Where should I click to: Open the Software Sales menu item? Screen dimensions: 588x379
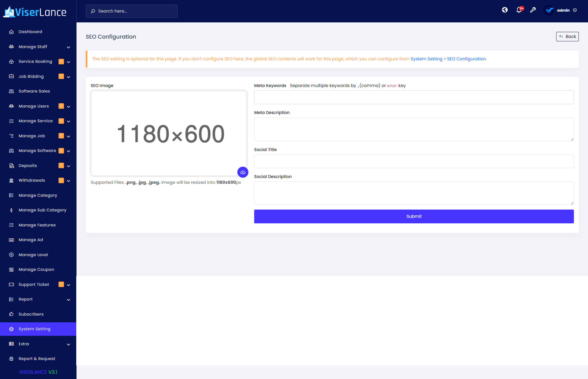[34, 91]
